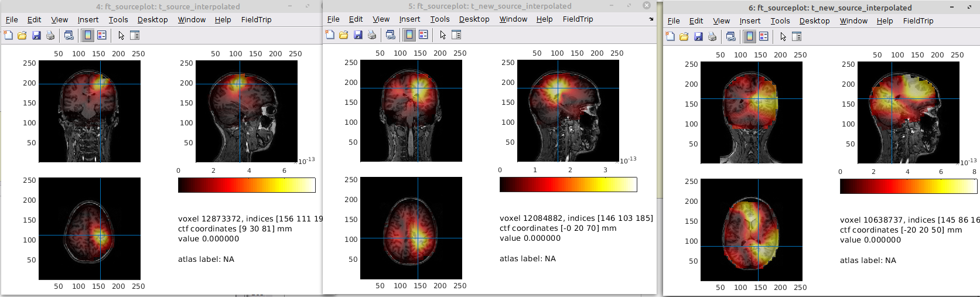Click Save Figure icon in figure 6 window
The image size is (980, 297).
[698, 37]
